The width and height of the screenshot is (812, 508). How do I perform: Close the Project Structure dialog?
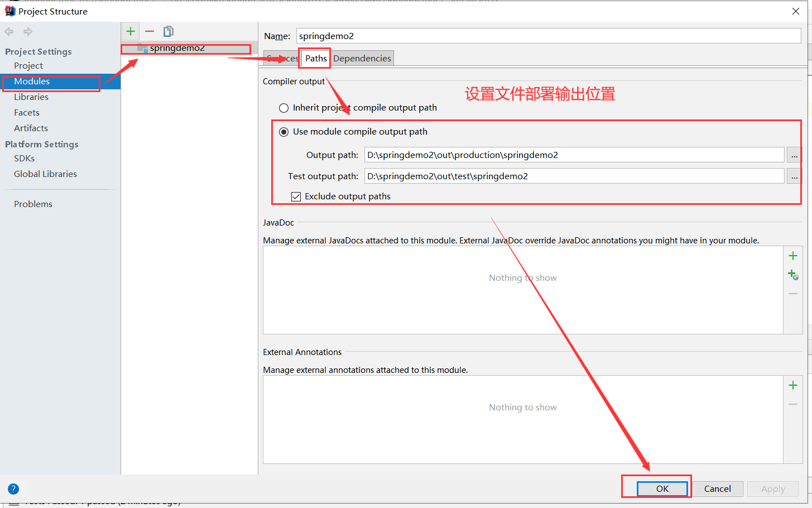[x=796, y=11]
